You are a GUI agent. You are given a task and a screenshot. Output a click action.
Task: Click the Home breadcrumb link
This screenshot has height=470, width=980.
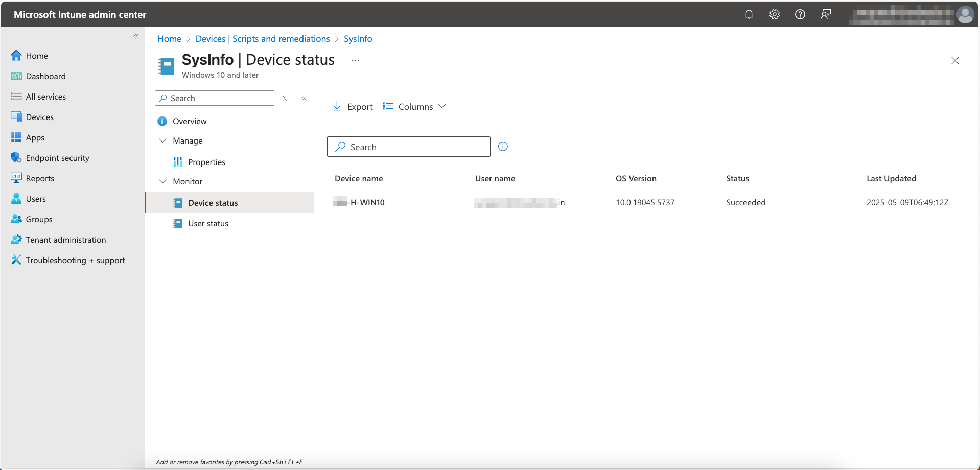pyautogui.click(x=169, y=39)
